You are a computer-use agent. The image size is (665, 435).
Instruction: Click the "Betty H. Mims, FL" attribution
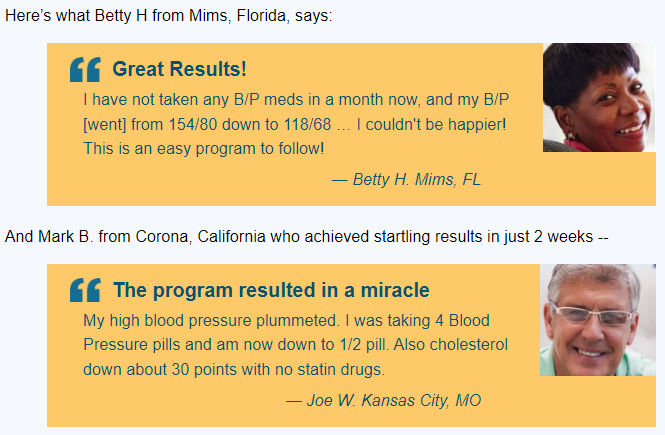click(406, 179)
